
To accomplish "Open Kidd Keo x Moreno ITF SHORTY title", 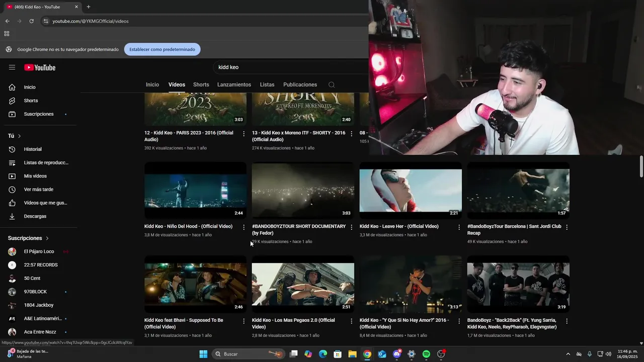I will click(x=299, y=136).
